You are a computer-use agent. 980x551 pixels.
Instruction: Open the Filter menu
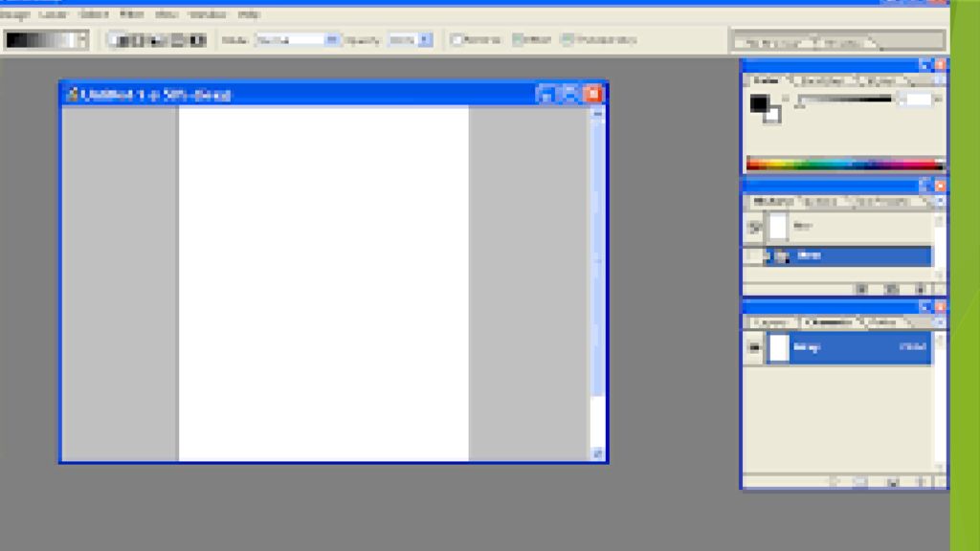(132, 13)
